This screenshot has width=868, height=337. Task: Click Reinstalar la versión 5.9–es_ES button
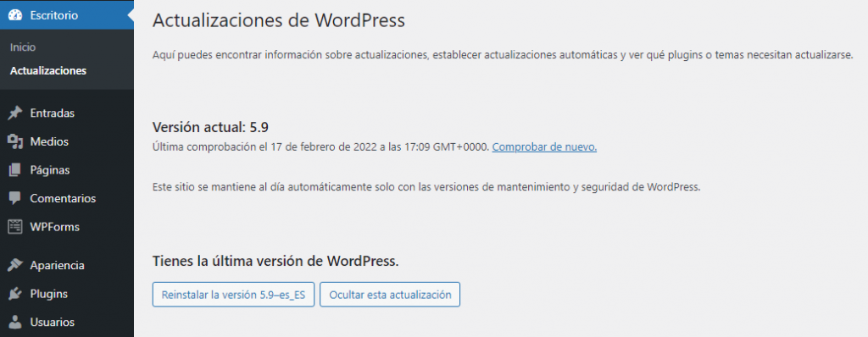(234, 295)
